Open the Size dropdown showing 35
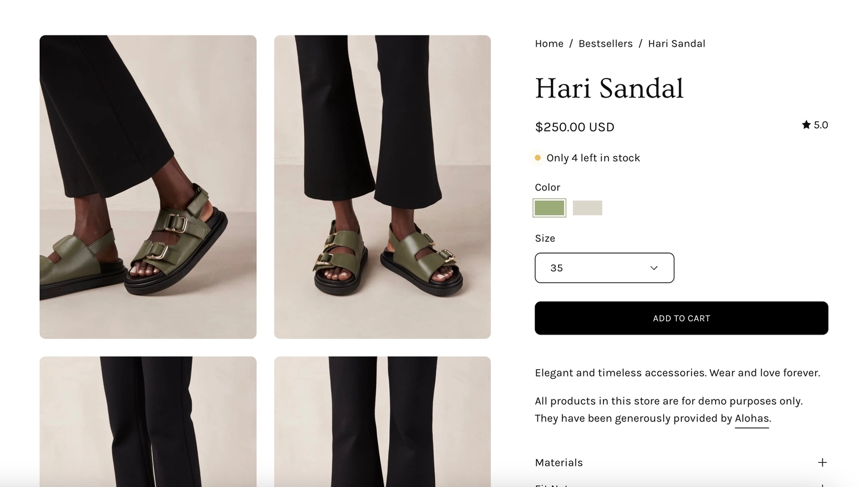Image resolution: width=868 pixels, height=487 pixels. (603, 268)
